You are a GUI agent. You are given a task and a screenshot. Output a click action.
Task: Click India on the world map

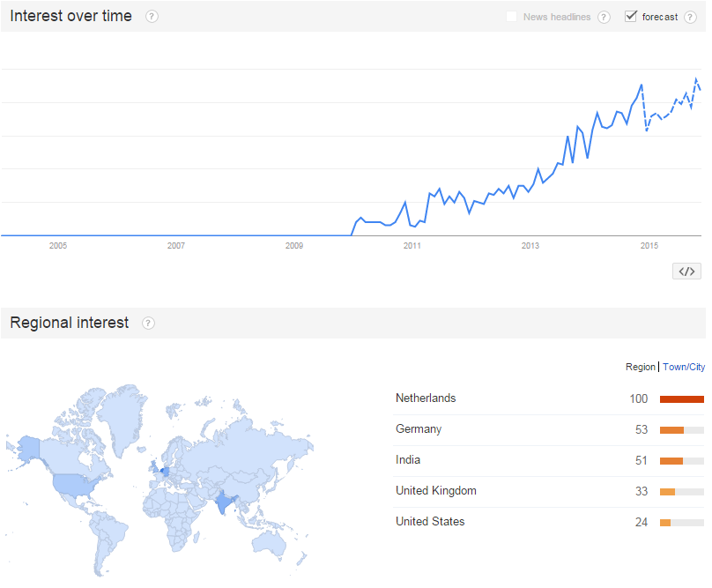222,502
